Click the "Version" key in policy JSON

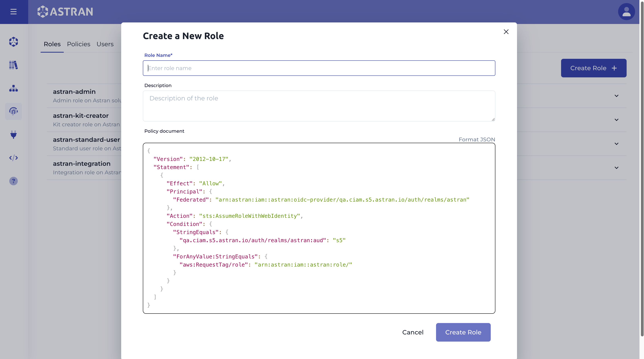click(x=168, y=159)
